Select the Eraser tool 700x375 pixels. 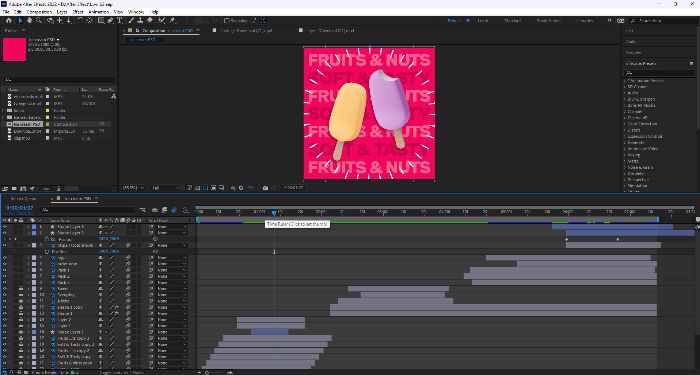pyautogui.click(x=150, y=21)
